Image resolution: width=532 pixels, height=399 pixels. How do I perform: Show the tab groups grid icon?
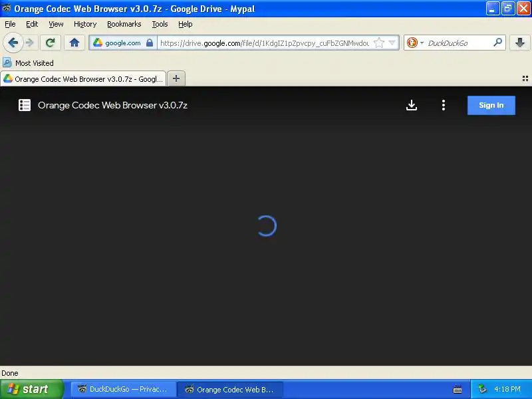point(525,78)
